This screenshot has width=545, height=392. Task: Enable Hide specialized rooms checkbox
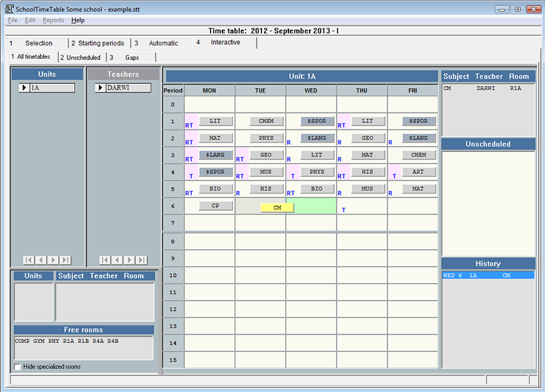[17, 367]
